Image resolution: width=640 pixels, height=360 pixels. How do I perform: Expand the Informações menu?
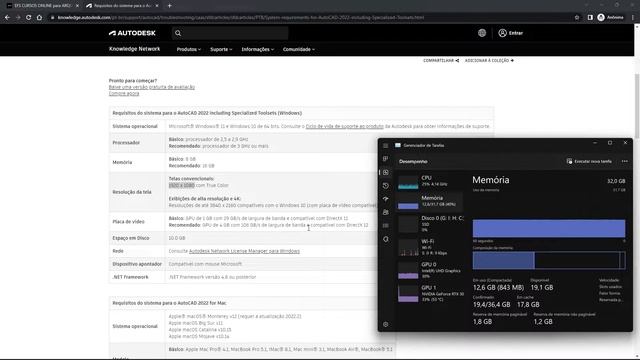pos(258,49)
